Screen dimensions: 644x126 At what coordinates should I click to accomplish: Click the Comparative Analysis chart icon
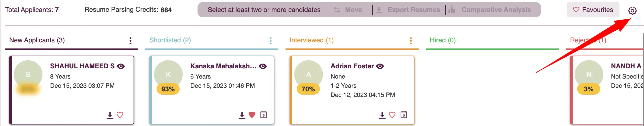click(452, 9)
